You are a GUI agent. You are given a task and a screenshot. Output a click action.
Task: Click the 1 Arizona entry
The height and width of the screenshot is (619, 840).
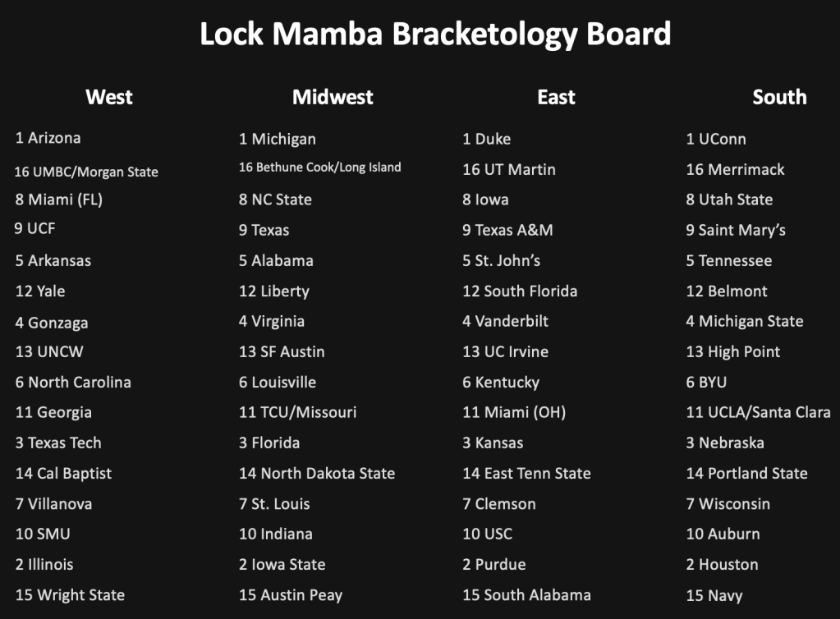coord(48,138)
